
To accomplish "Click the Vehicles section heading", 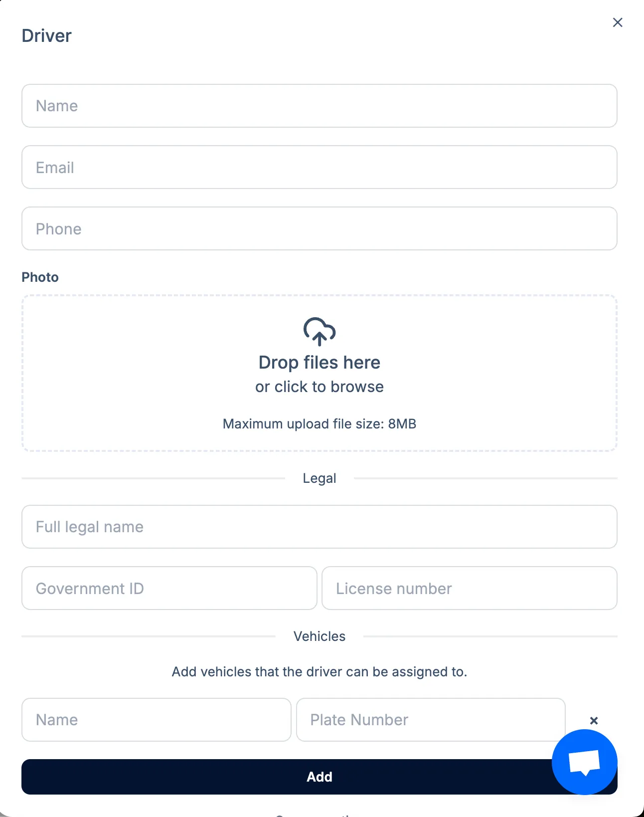I will click(x=320, y=636).
